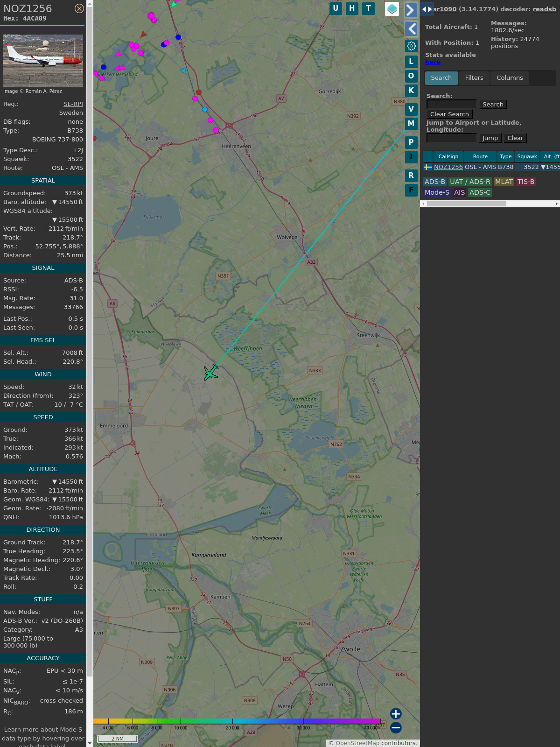Close the NOZ1256 aircraft info panel
The image size is (560, 747).
click(79, 8)
